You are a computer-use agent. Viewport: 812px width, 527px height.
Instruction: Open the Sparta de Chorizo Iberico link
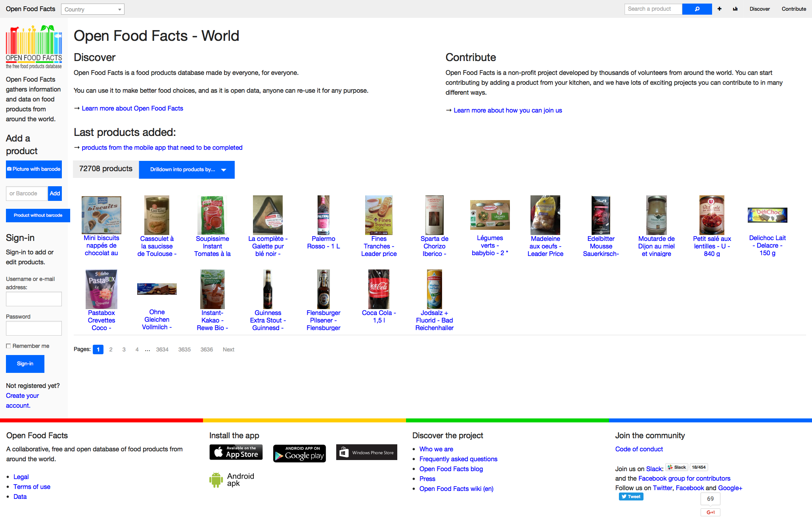pos(435,246)
